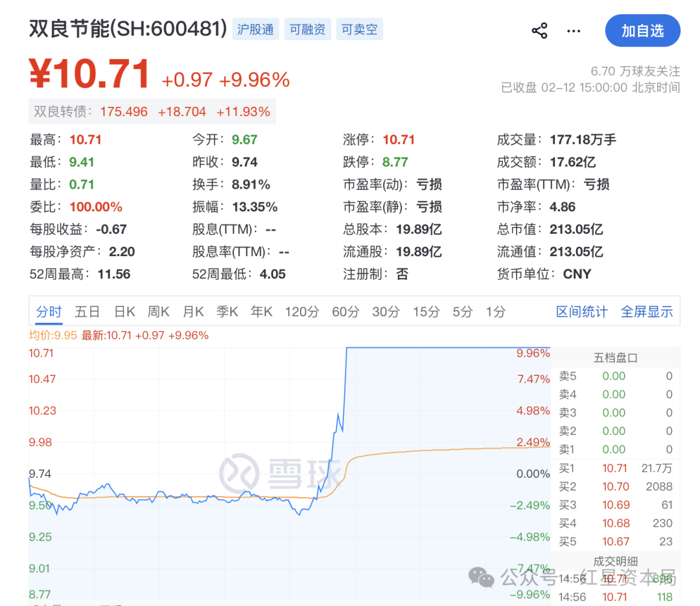This screenshot has width=700, height=606.
Task: Select the 沪股通 tag
Action: (x=255, y=29)
